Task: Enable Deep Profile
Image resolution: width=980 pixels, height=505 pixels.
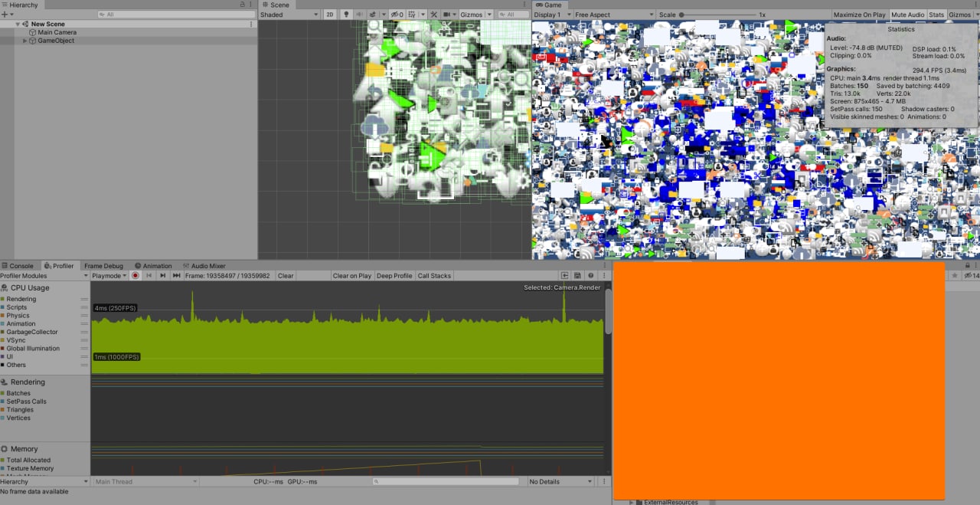Action: click(395, 276)
